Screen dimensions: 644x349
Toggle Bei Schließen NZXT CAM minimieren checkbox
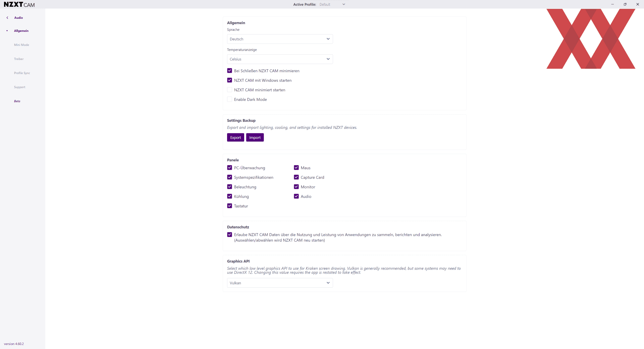[229, 71]
